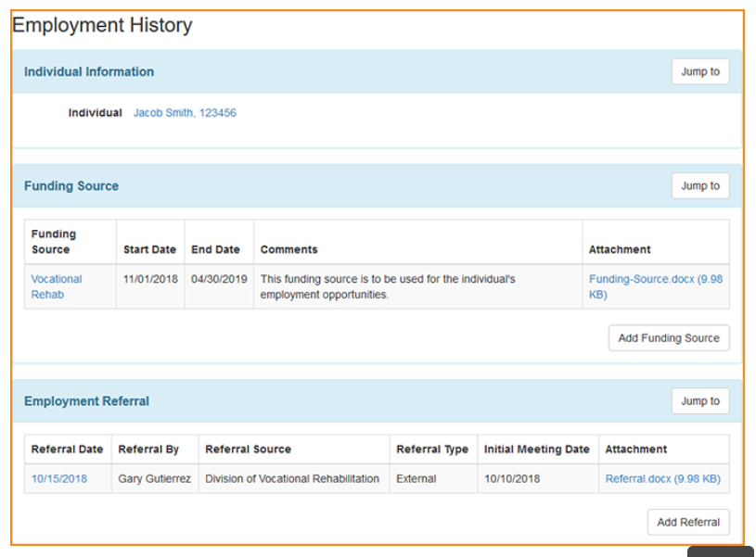The image size is (756, 557).
Task: Open the Jacob Smith, 123456 individual link
Action: (185, 113)
